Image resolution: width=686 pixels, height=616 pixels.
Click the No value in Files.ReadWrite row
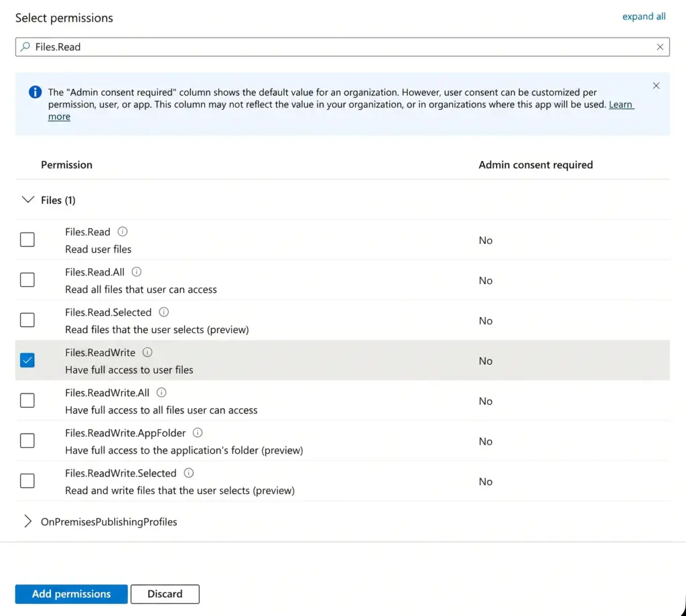pyautogui.click(x=485, y=361)
